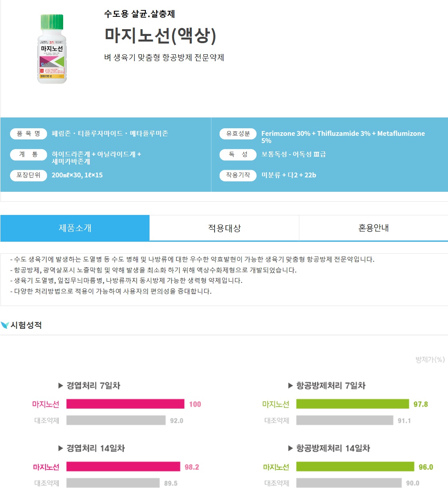Viewport: 448px width, 501px height.
Task: Click the pink 100 bar for 경엽처리 7일차
Action: tap(125, 404)
